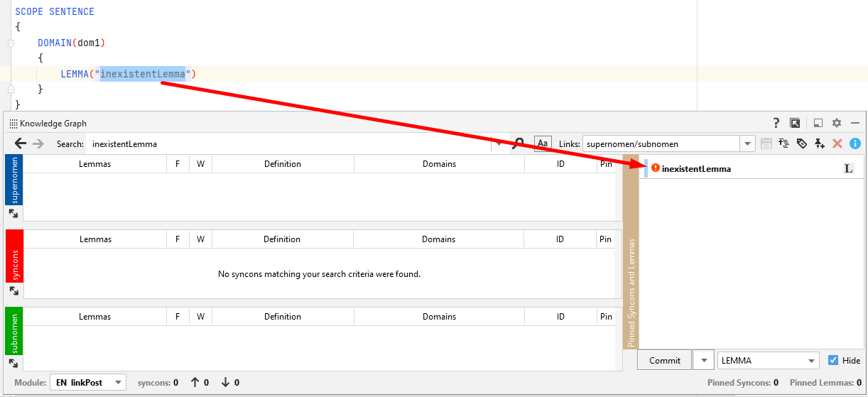Viewport: 868px width, 397px height.
Task: Open the LEMMA type dropdown
Action: point(769,361)
